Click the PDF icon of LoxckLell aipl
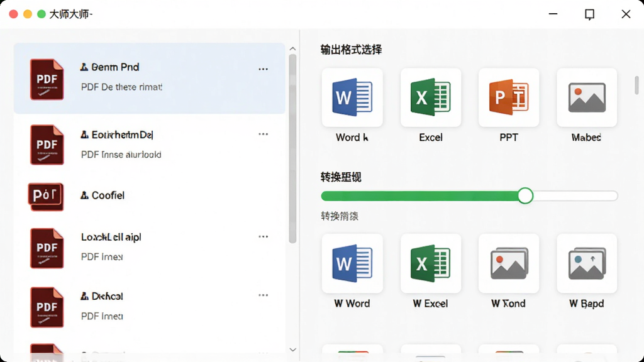Image resolution: width=644 pixels, height=362 pixels. 47,248
